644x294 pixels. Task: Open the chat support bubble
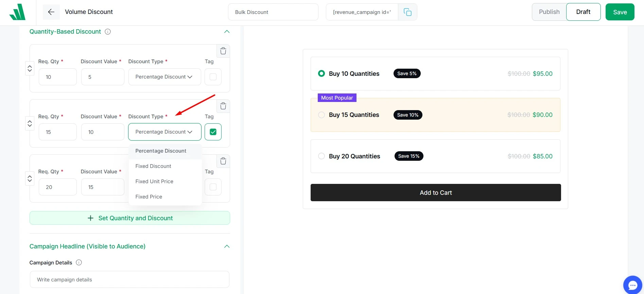pyautogui.click(x=633, y=285)
